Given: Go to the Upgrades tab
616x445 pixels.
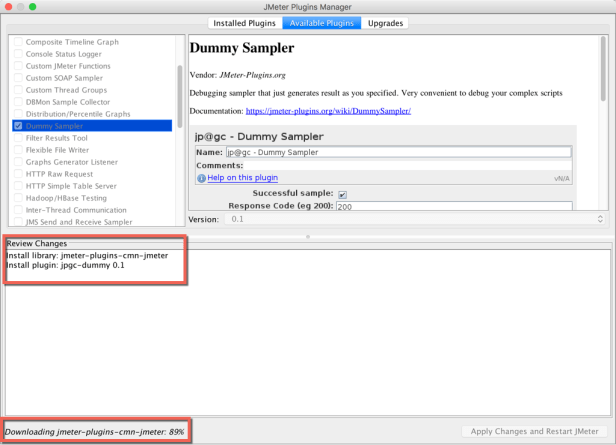Looking at the screenshot, I should point(385,23).
